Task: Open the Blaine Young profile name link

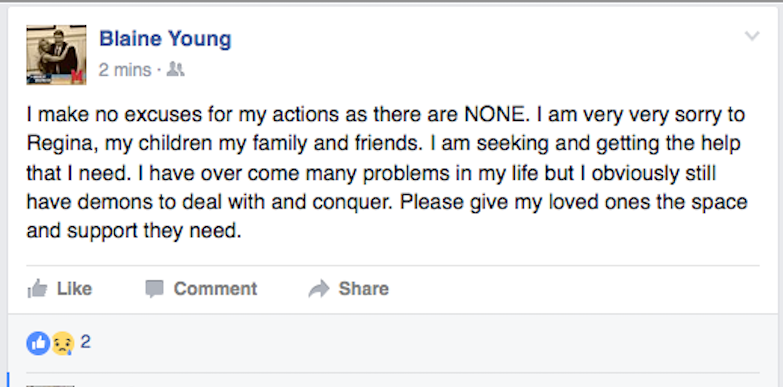Action: [x=165, y=39]
